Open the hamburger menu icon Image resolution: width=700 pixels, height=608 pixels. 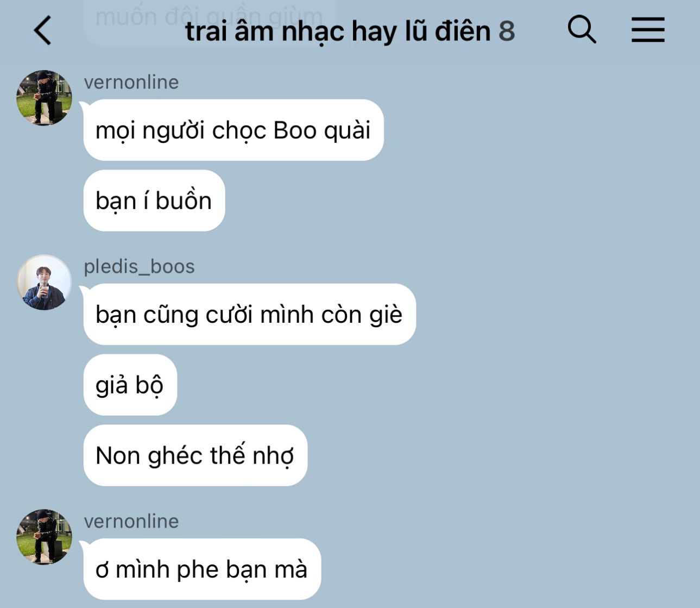click(648, 29)
